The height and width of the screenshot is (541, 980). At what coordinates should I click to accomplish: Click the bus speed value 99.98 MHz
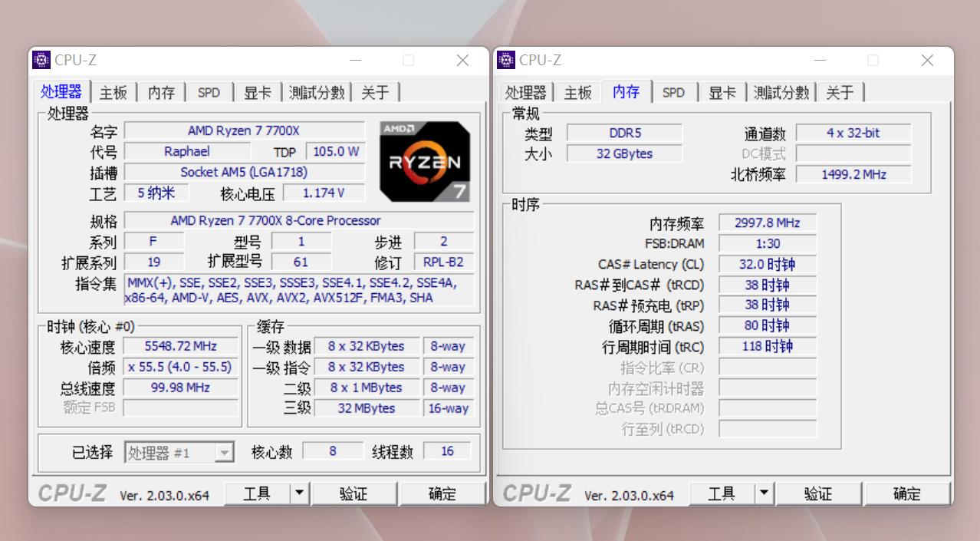pyautogui.click(x=181, y=388)
